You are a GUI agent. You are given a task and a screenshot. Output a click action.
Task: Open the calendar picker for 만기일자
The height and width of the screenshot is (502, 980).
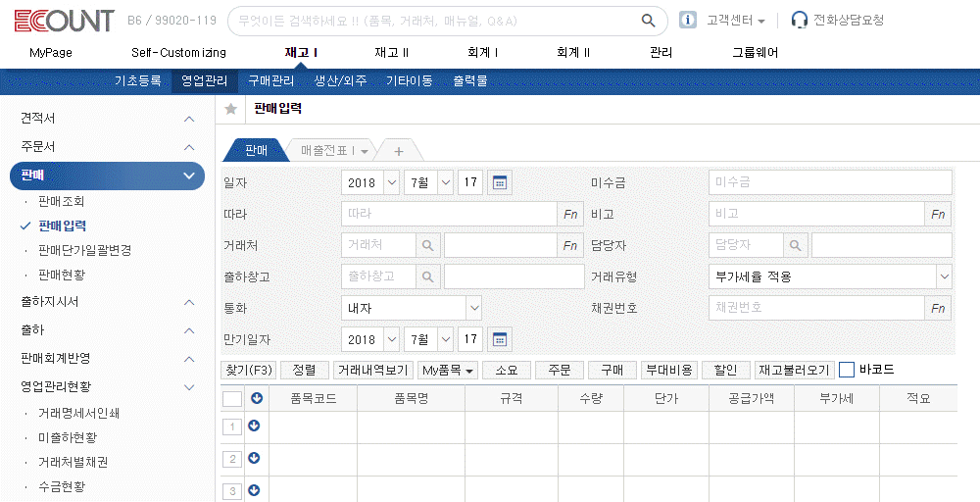pos(500,339)
